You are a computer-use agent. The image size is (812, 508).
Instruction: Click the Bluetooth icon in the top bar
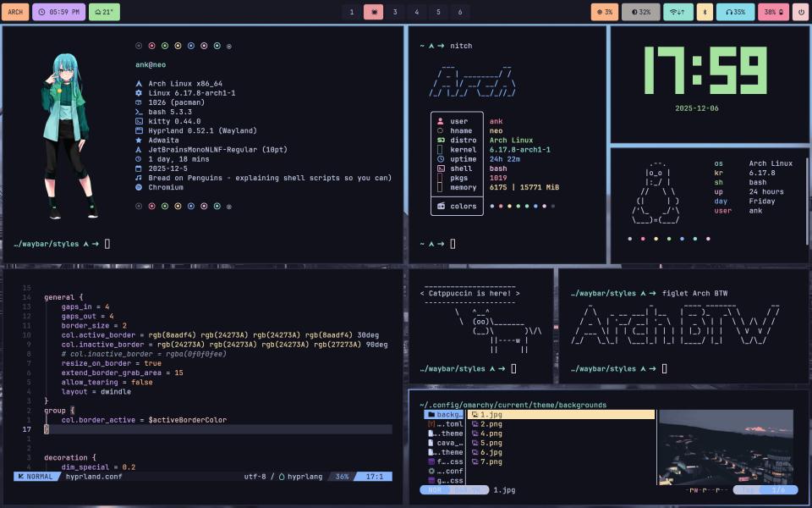point(705,12)
